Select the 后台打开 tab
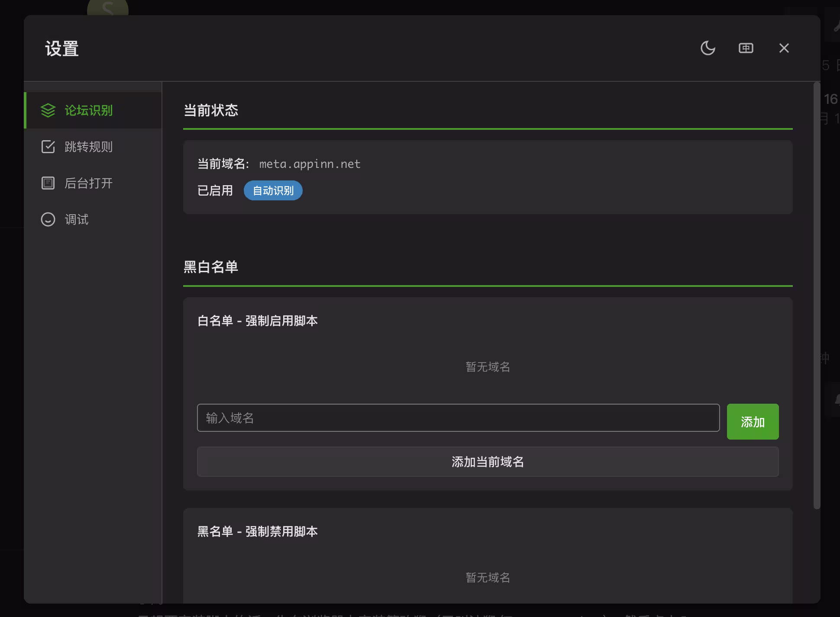 (x=88, y=183)
